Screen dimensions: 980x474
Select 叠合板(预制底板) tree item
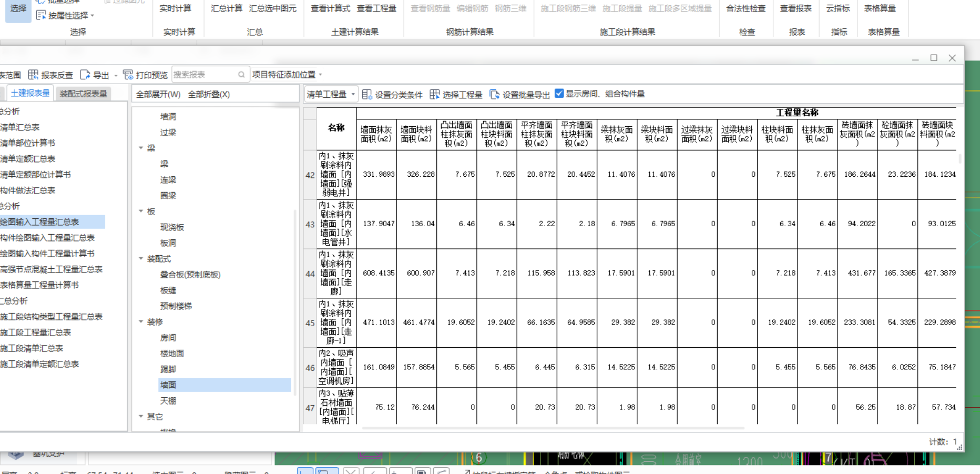point(190,274)
